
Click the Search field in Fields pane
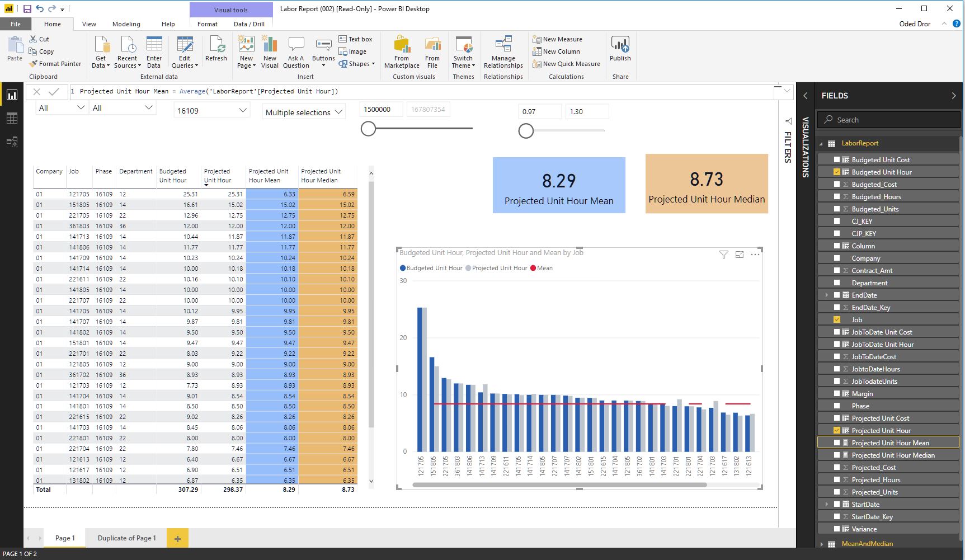click(x=889, y=120)
